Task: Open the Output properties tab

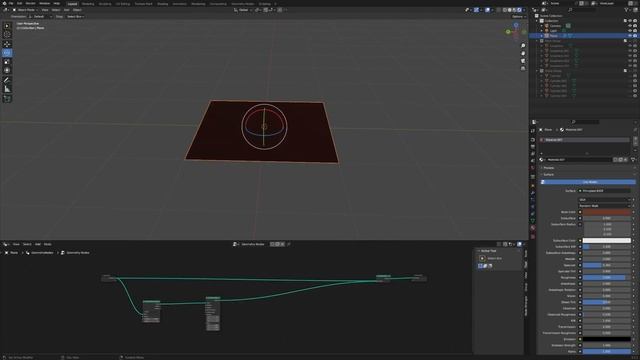Action: pyautogui.click(x=533, y=147)
